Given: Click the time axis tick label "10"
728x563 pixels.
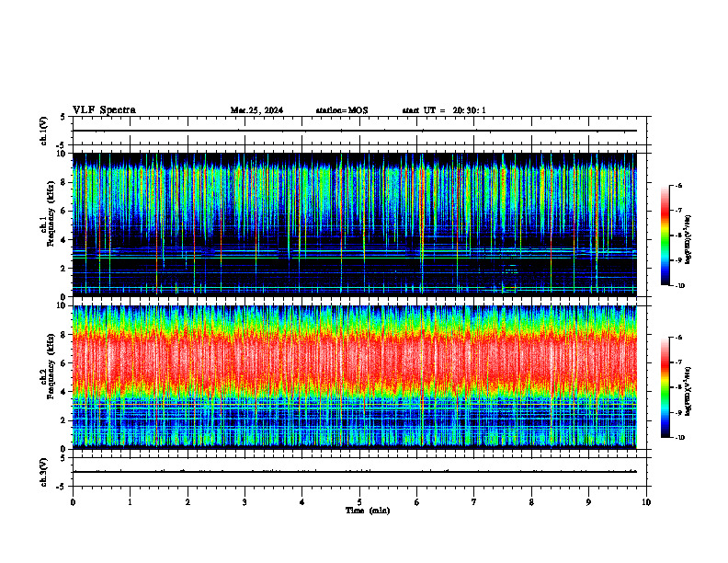Looking at the screenshot, I should click(x=646, y=502).
